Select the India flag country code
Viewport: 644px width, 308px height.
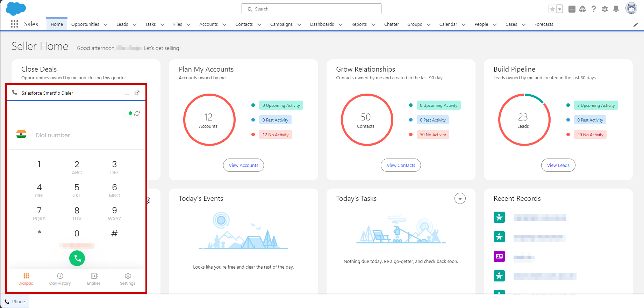click(21, 134)
